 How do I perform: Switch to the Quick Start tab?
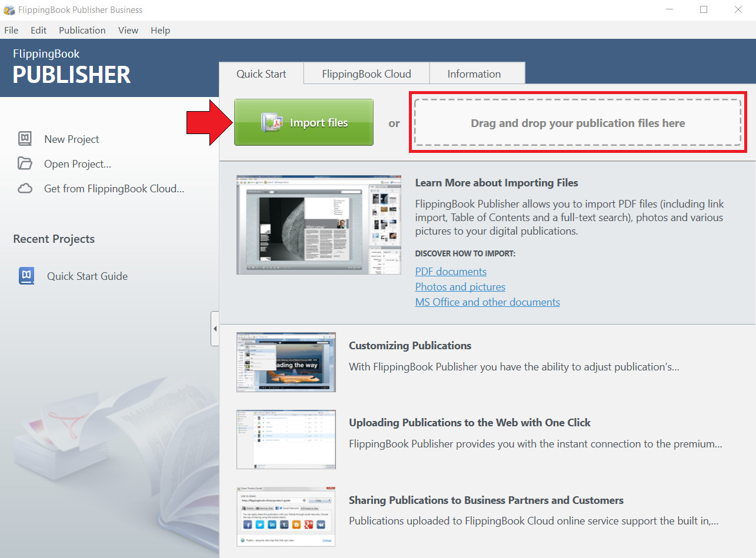pyautogui.click(x=261, y=73)
